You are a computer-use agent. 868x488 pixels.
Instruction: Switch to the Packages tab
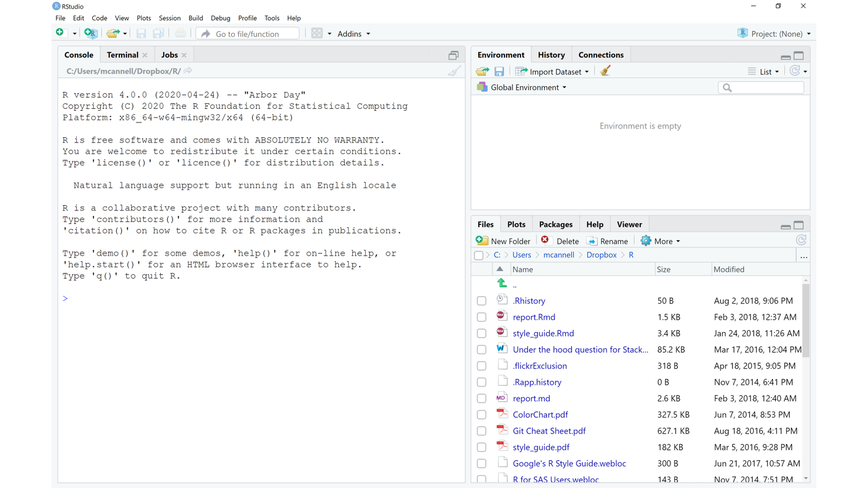(x=556, y=224)
